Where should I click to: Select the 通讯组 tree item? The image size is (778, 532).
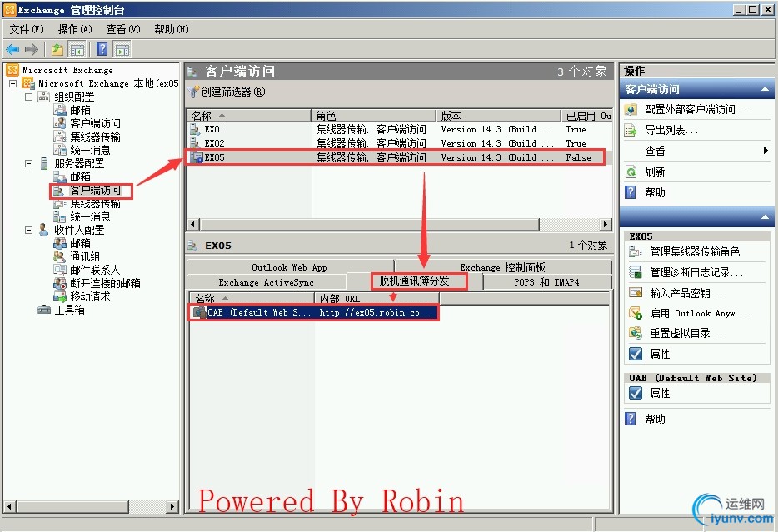(x=85, y=256)
